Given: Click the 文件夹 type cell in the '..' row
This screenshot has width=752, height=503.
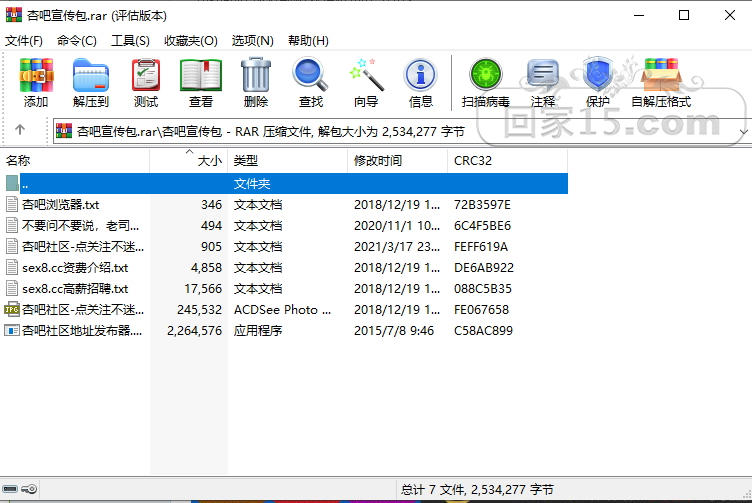Looking at the screenshot, I should [252, 184].
